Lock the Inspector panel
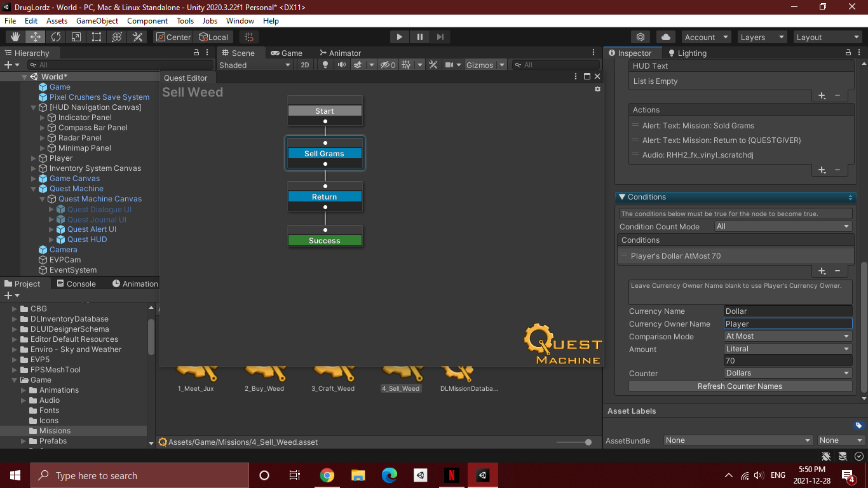Viewport: 868px width, 488px height. (848, 53)
